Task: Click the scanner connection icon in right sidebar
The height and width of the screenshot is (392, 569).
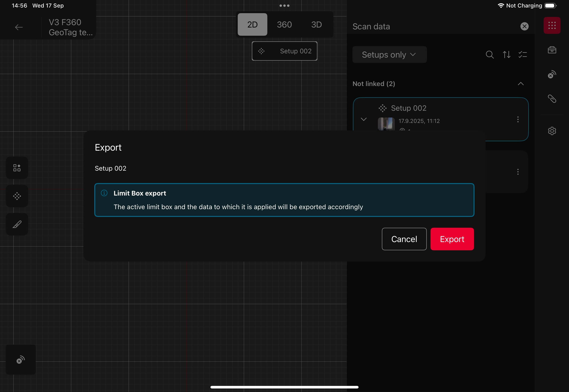Action: pos(552,74)
